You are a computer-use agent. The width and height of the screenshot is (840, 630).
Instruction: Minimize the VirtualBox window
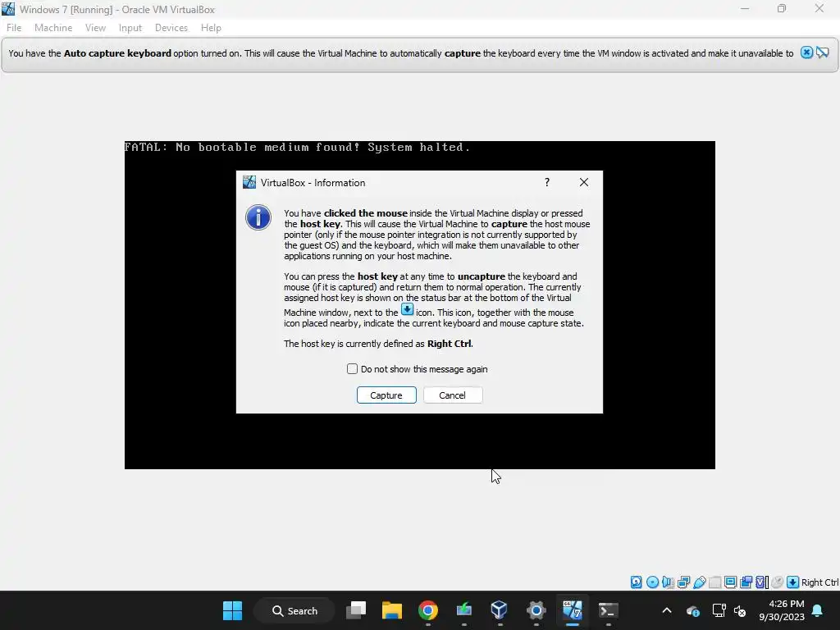pos(745,9)
